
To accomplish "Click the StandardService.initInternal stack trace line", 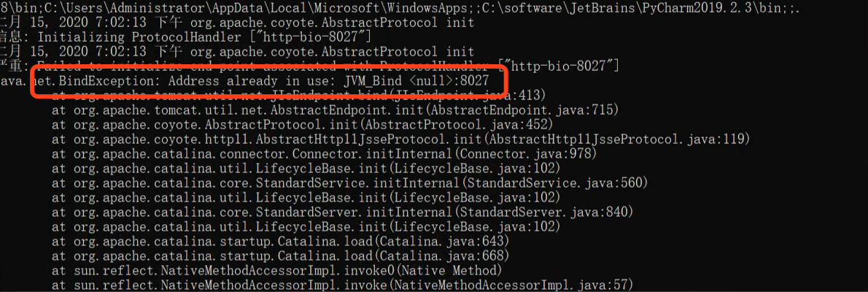I will 350,182.
